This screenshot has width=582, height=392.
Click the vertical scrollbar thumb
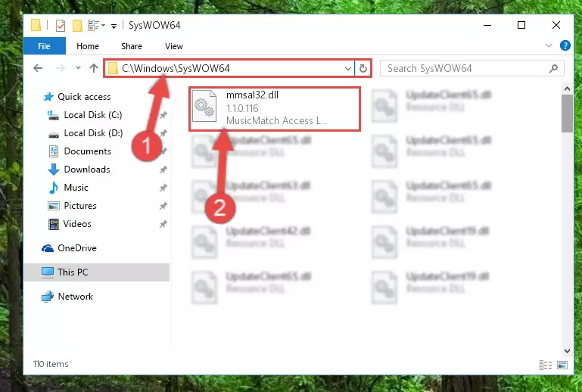567,114
